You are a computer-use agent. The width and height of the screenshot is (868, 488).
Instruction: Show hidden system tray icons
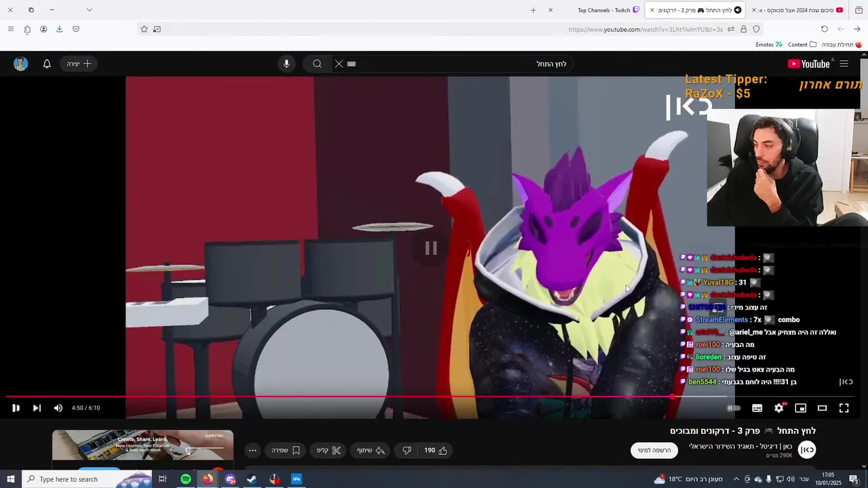[736, 479]
